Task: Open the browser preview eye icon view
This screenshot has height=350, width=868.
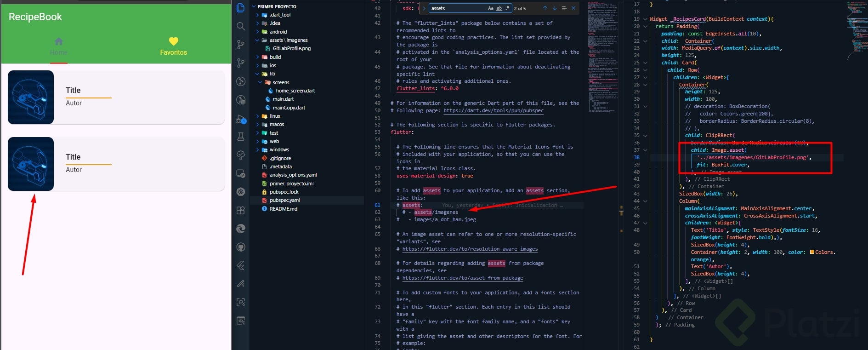Action: coord(240,321)
